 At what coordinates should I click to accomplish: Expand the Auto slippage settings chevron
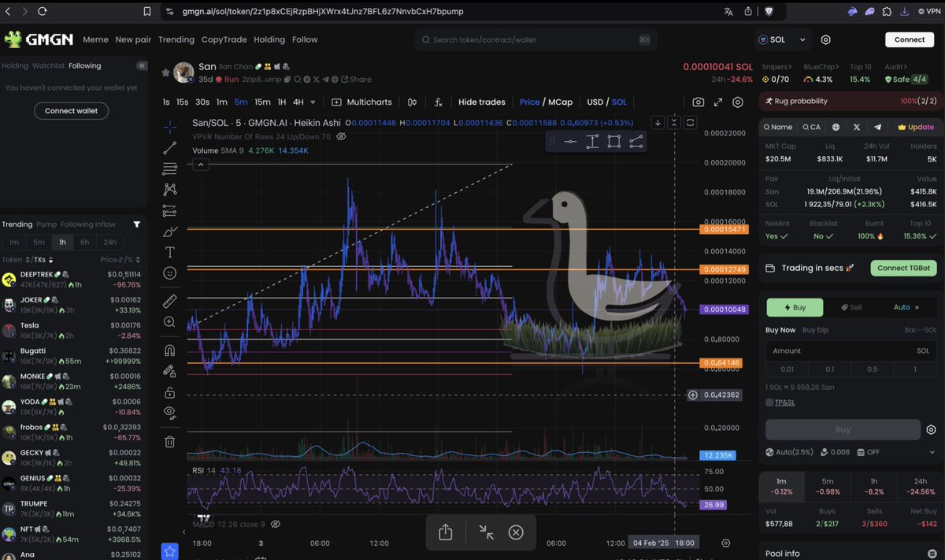933,452
